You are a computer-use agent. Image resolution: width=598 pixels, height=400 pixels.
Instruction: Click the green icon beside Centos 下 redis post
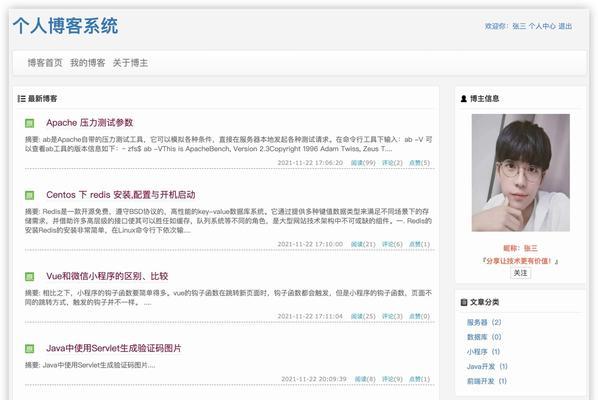pos(29,195)
